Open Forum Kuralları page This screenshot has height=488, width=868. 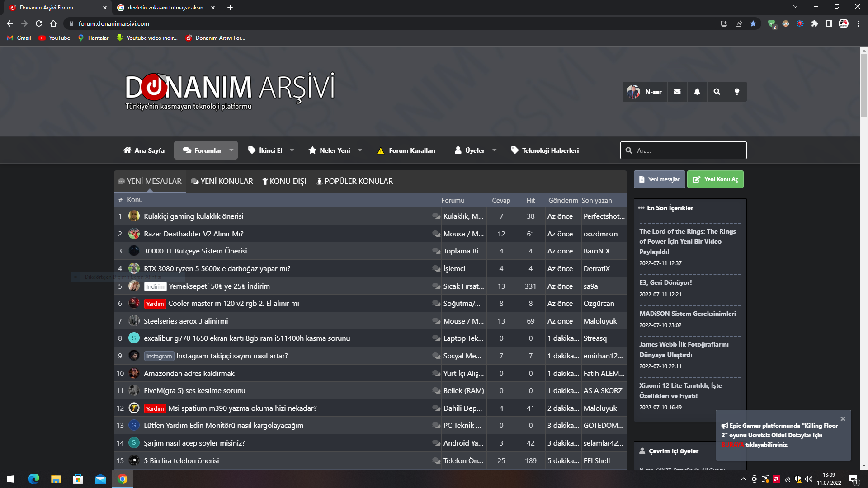(x=406, y=150)
